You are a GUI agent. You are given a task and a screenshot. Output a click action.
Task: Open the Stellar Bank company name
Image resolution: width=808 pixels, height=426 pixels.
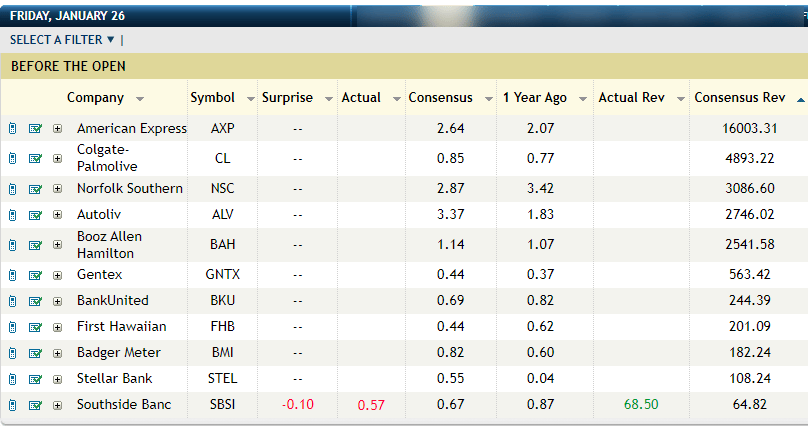(114, 379)
